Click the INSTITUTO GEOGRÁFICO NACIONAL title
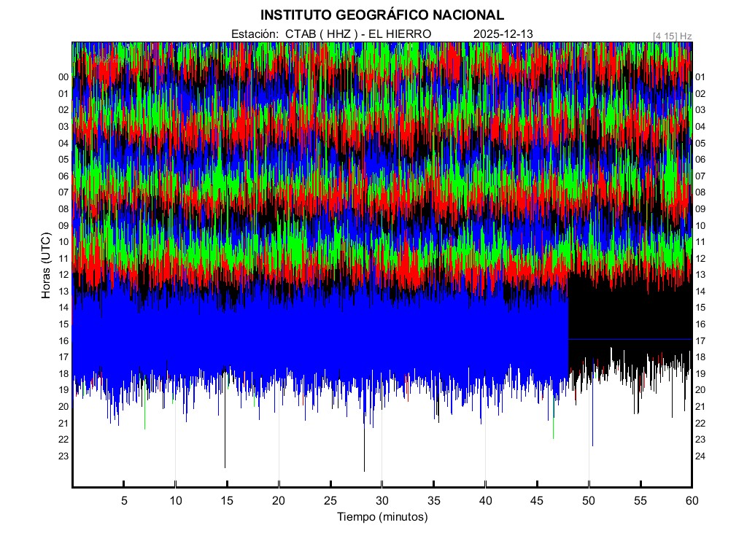Screen dimensions: 747x560 click(382, 15)
